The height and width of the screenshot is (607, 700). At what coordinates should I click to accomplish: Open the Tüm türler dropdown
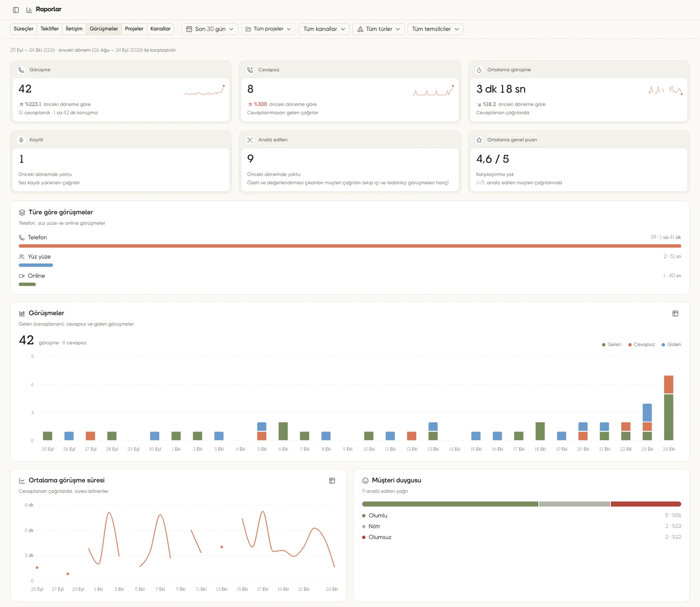(x=379, y=29)
